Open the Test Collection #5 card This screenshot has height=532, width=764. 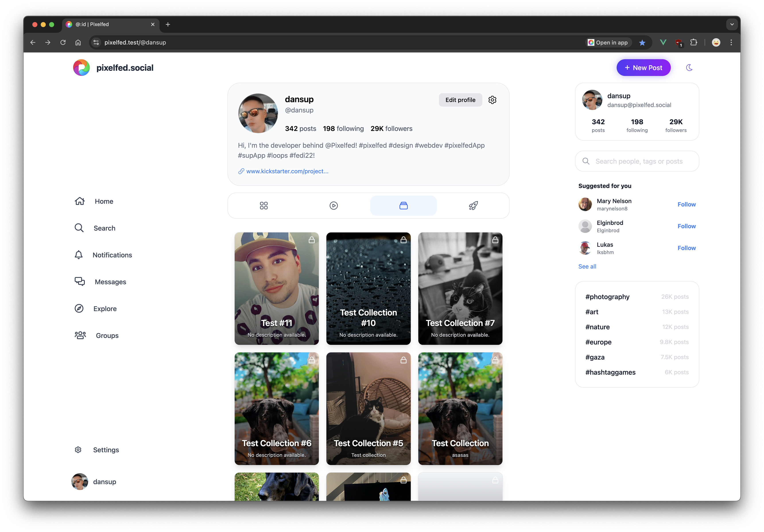point(368,409)
